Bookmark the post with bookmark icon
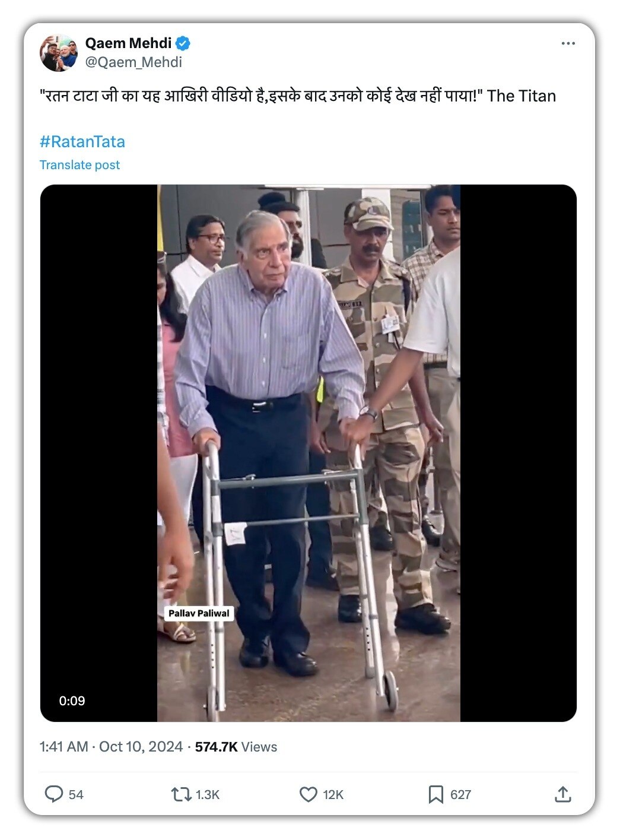The height and width of the screenshot is (840, 620). tap(435, 794)
